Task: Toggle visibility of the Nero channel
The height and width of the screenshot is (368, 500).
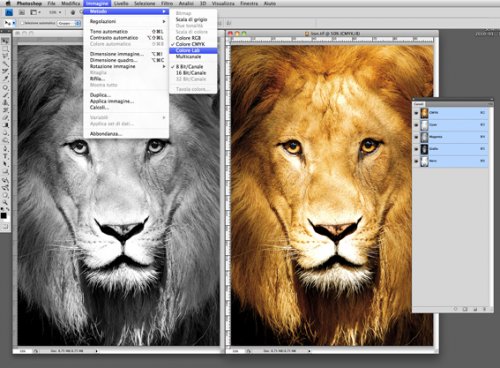Action: (x=416, y=161)
